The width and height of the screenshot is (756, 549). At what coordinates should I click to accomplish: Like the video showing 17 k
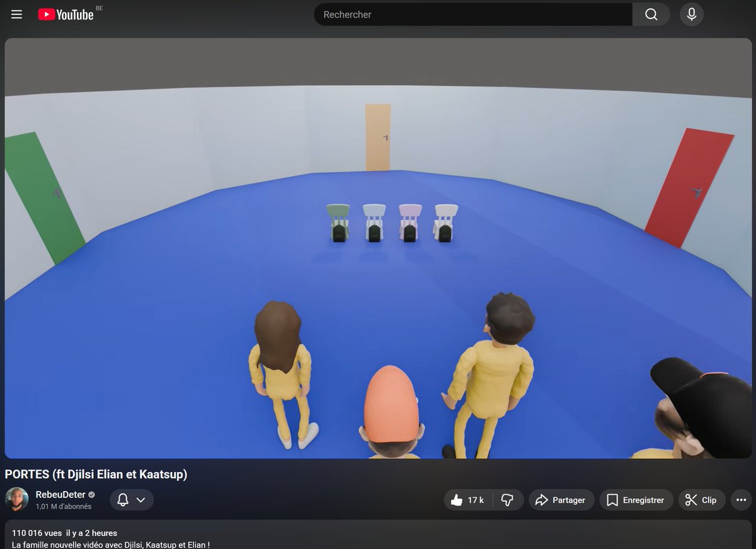(468, 500)
